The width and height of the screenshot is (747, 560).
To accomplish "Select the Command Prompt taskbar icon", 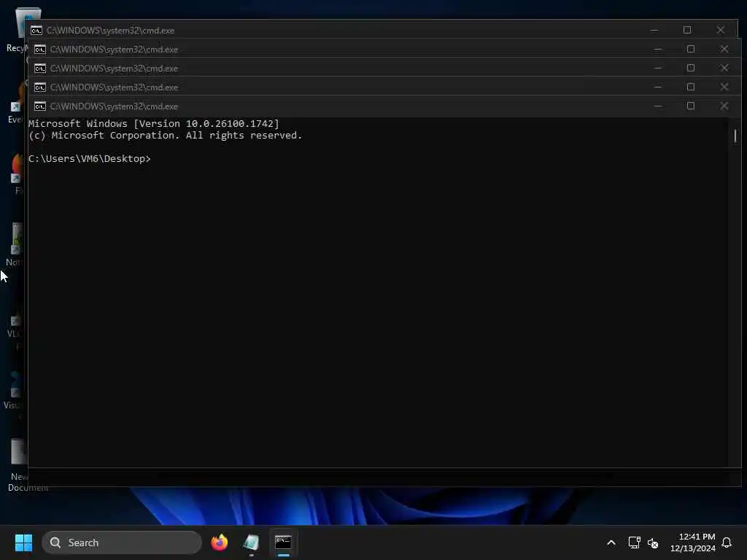I will pyautogui.click(x=283, y=542).
